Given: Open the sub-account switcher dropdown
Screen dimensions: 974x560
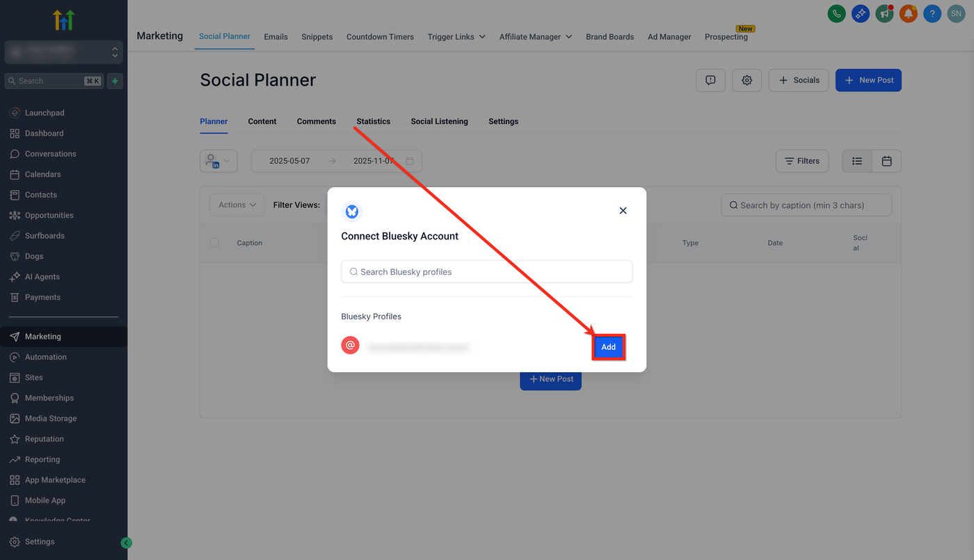Looking at the screenshot, I should coord(64,52).
